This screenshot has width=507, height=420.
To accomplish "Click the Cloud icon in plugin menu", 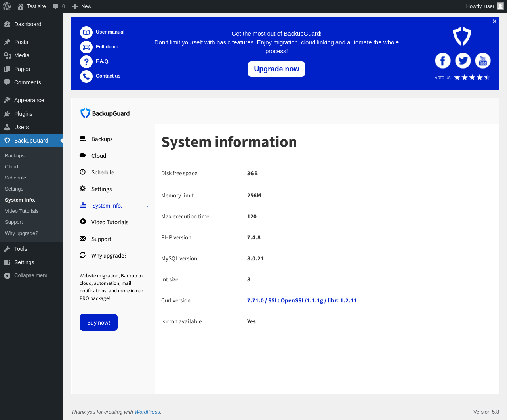I will [x=83, y=155].
